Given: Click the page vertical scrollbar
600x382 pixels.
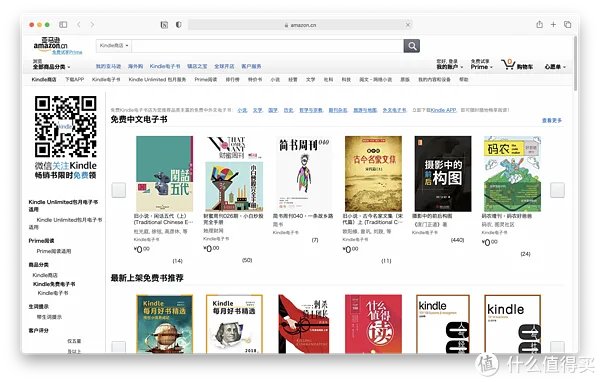Looking at the screenshot, I should (x=575, y=63).
